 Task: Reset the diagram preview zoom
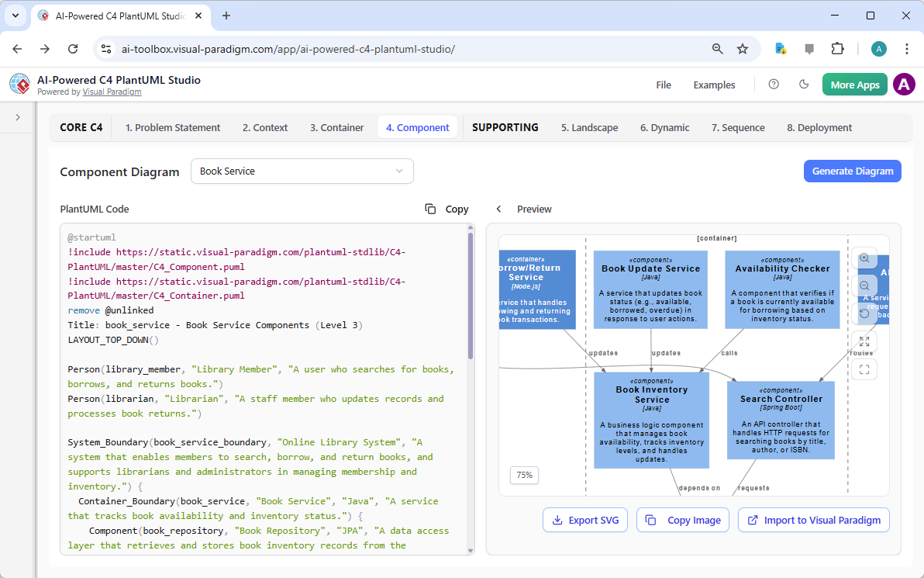[x=865, y=313]
